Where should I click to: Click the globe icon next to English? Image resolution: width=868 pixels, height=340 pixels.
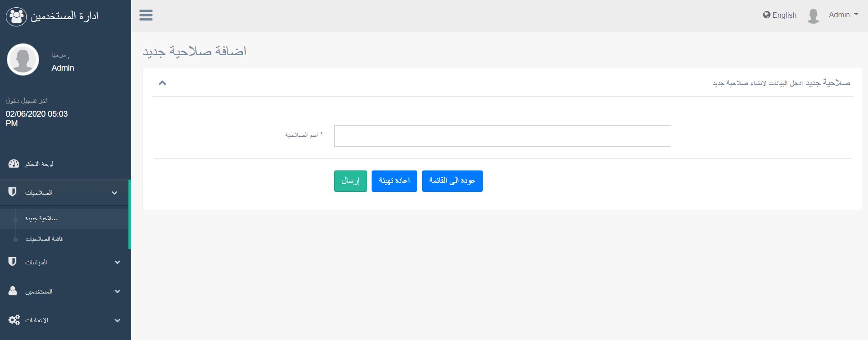pos(766,15)
